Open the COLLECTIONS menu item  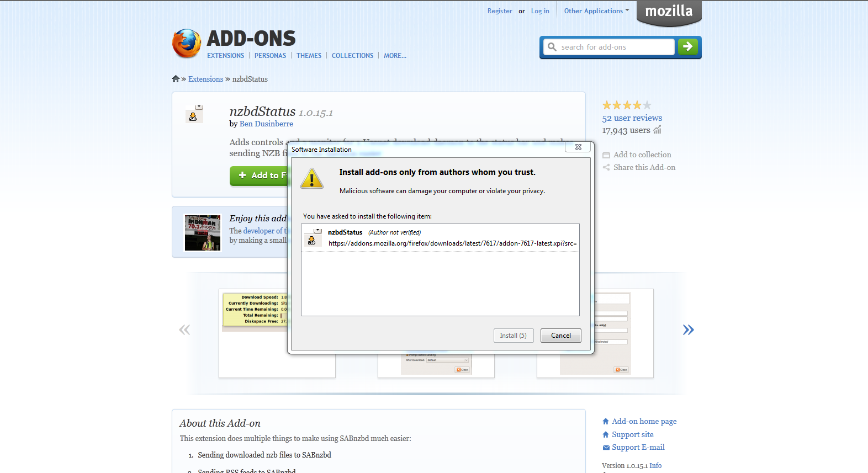point(352,56)
